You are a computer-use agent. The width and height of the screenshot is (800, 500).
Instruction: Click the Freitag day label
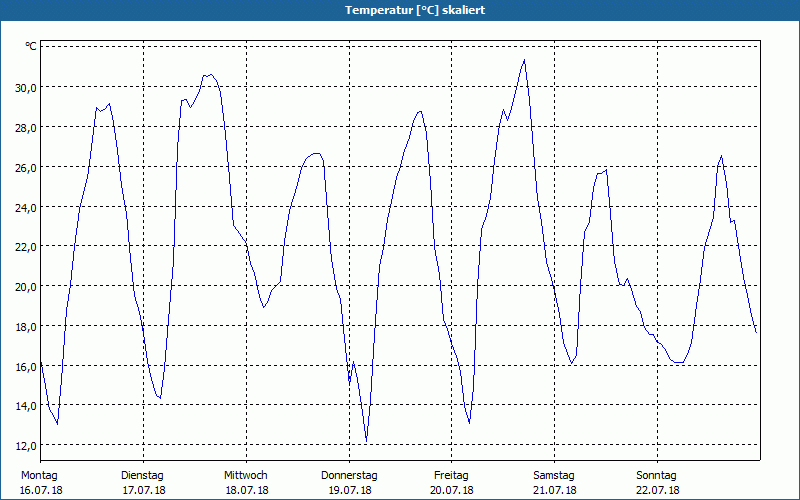[x=451, y=476]
